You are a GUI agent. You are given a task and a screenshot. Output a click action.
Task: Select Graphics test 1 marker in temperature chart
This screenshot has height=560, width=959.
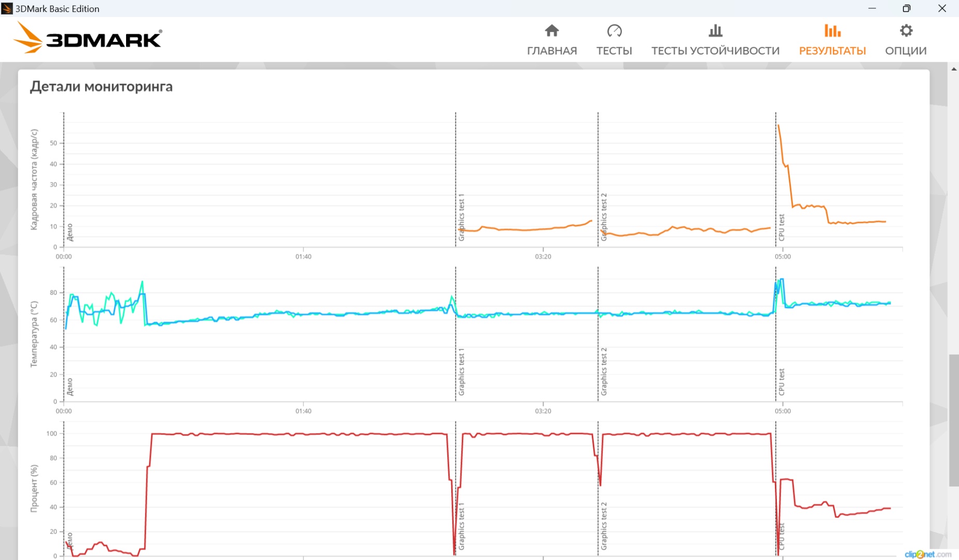(462, 372)
